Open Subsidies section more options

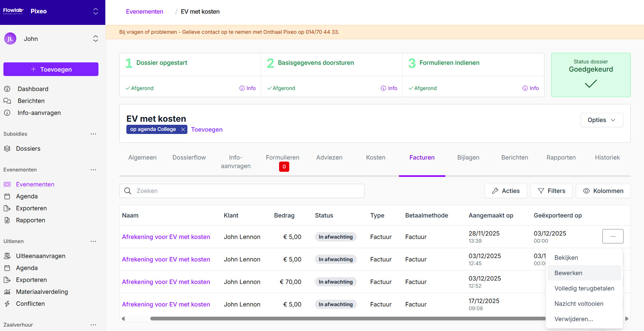click(93, 134)
